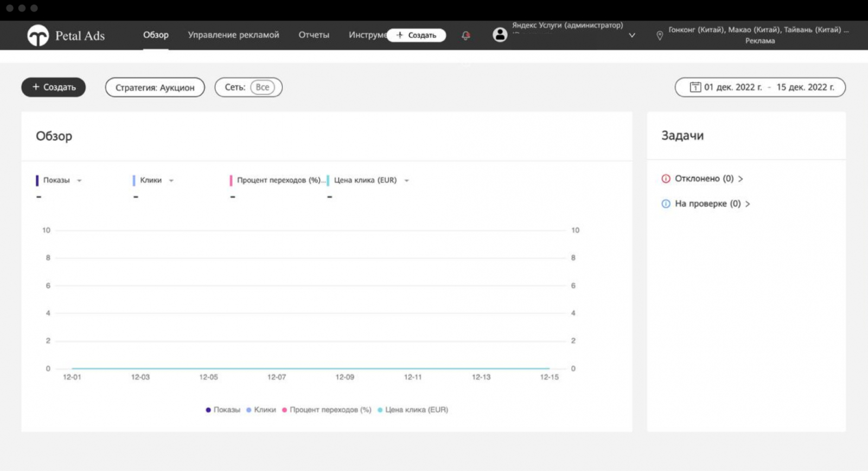Viewport: 868px width, 471px height.
Task: Open the calendar icon in date range
Action: 695,87
